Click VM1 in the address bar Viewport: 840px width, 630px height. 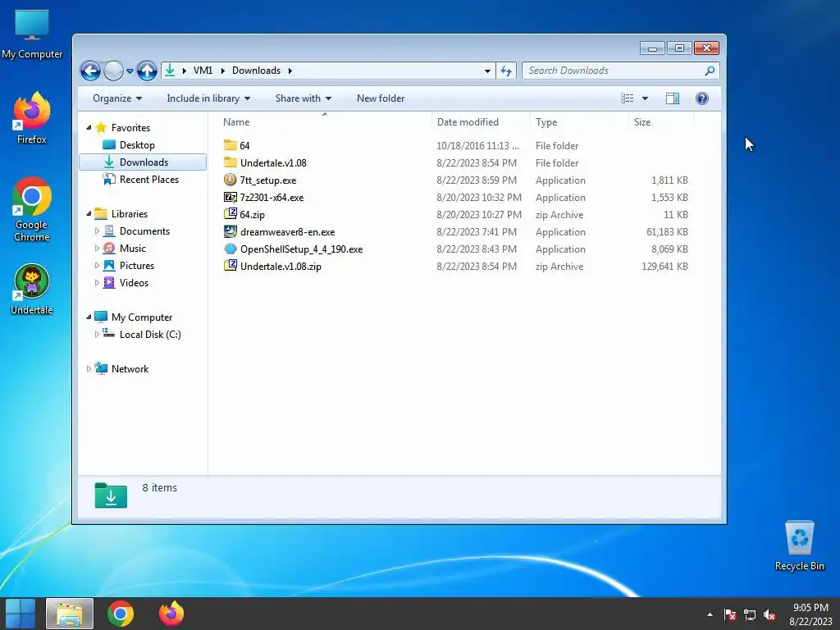click(x=203, y=71)
